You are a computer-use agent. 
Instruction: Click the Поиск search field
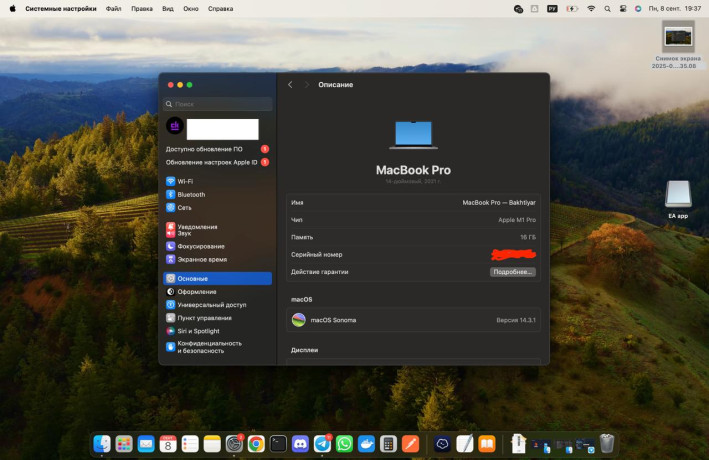(x=218, y=104)
